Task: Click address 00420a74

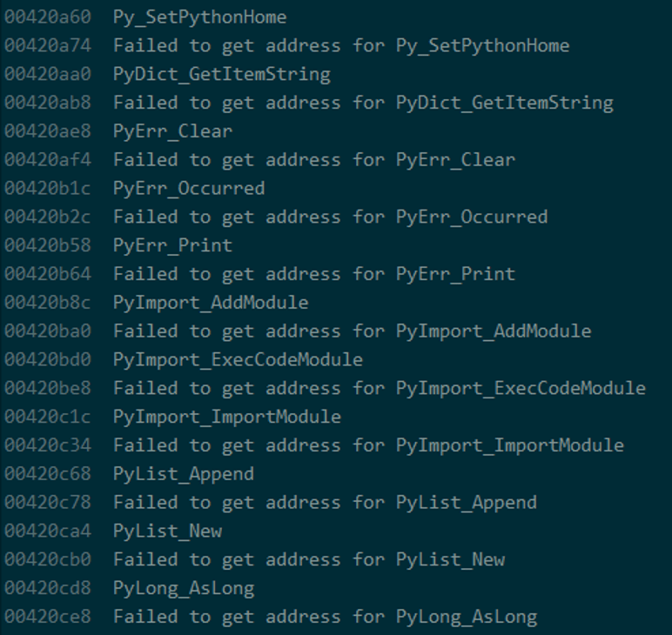Action: tap(48, 46)
